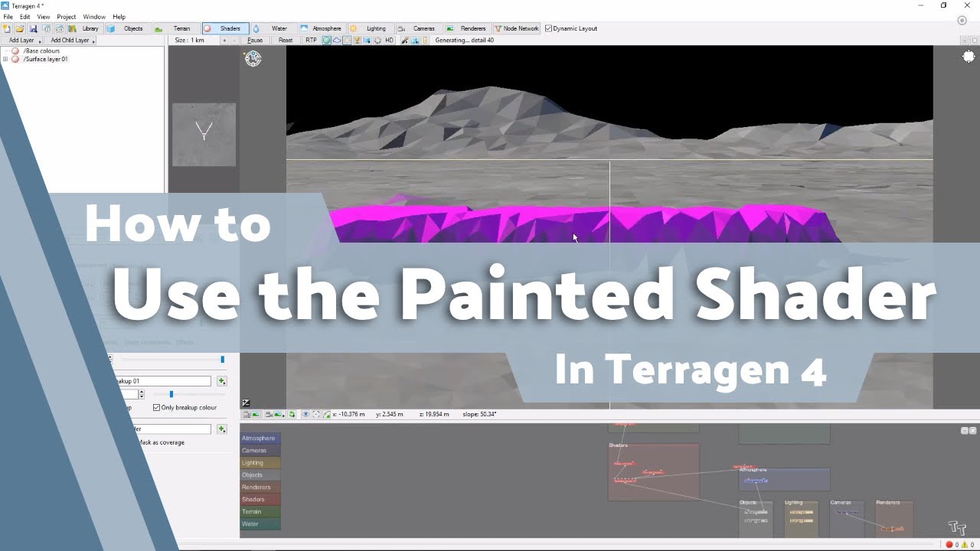
Task: Open the View menu
Action: pos(44,17)
